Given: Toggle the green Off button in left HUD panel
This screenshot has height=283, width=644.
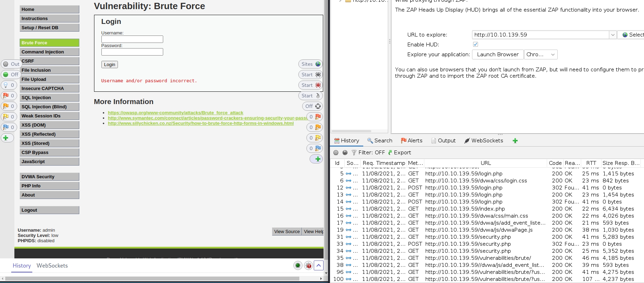Looking at the screenshot, I should (10, 75).
